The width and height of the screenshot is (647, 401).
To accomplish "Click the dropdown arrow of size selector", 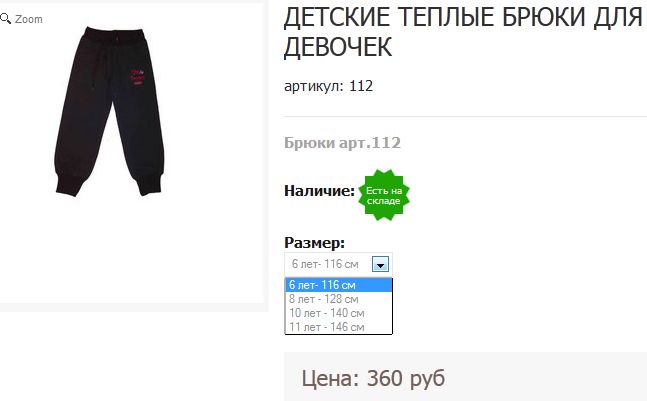I will click(x=380, y=264).
